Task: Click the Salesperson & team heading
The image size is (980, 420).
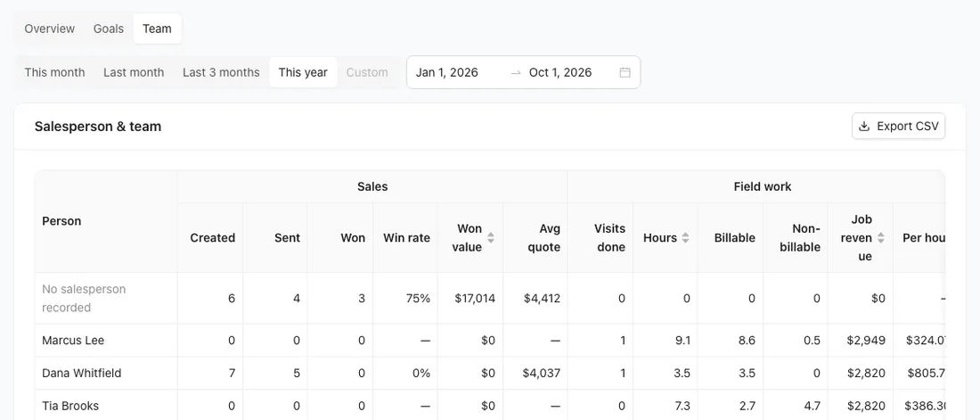Action: pyautogui.click(x=98, y=127)
